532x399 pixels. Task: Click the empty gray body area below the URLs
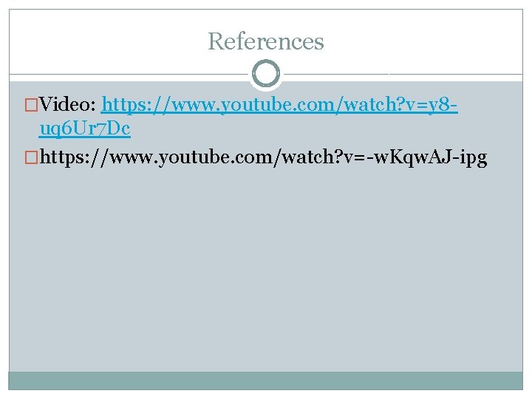(x=266, y=271)
